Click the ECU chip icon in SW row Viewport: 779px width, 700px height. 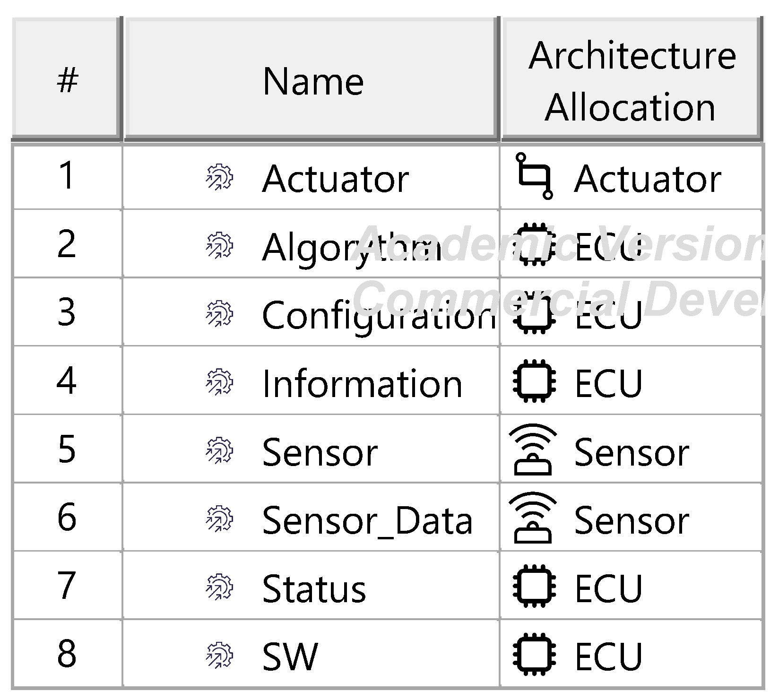click(x=535, y=655)
